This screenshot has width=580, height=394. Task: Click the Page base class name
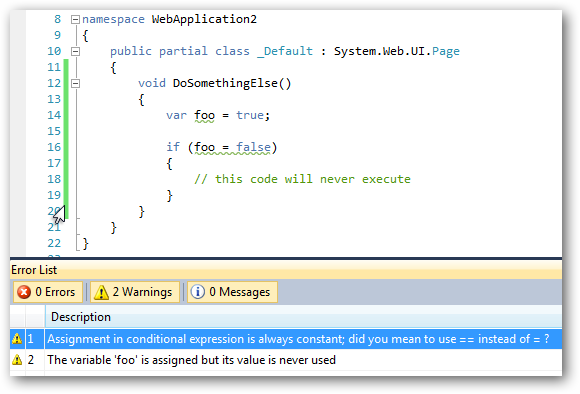446,51
